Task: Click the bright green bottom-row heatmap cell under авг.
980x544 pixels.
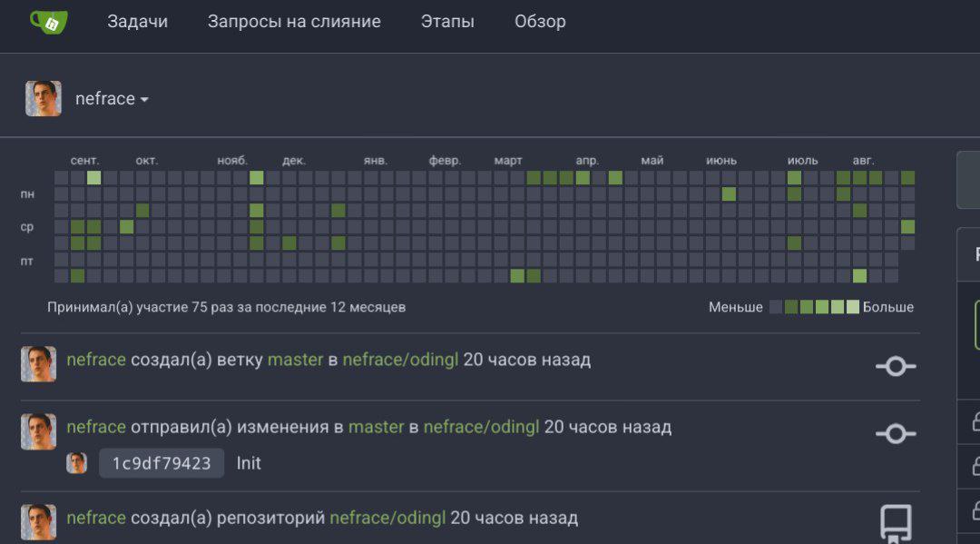Action: pyautogui.click(x=859, y=276)
